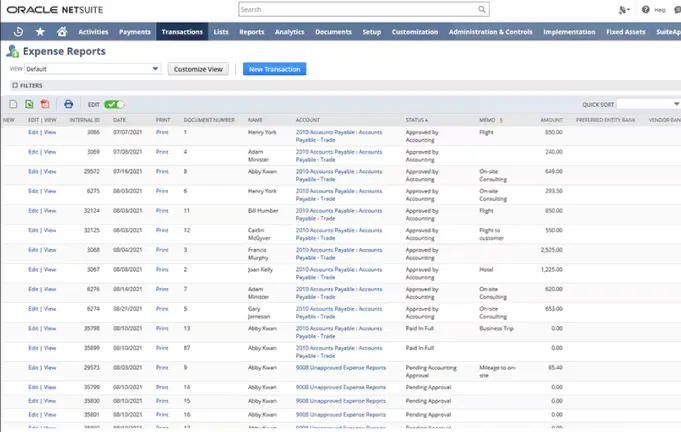
Task: Click the New Transaction button
Action: tap(274, 69)
